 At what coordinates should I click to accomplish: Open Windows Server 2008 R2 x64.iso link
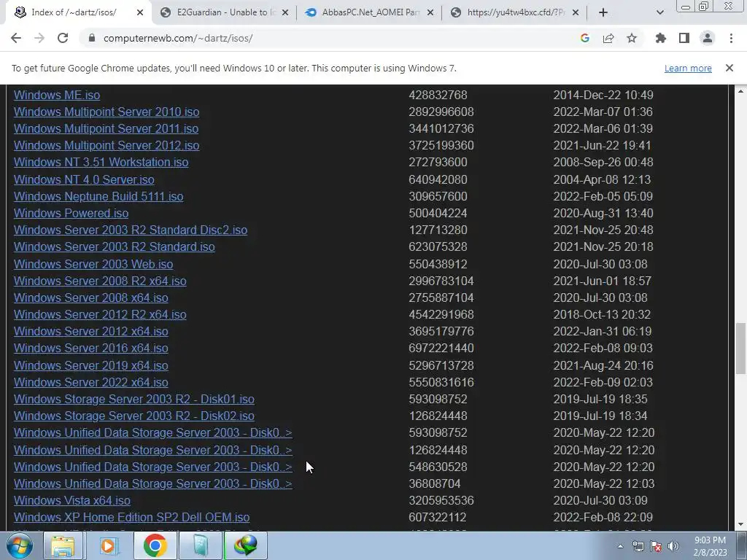click(x=100, y=281)
